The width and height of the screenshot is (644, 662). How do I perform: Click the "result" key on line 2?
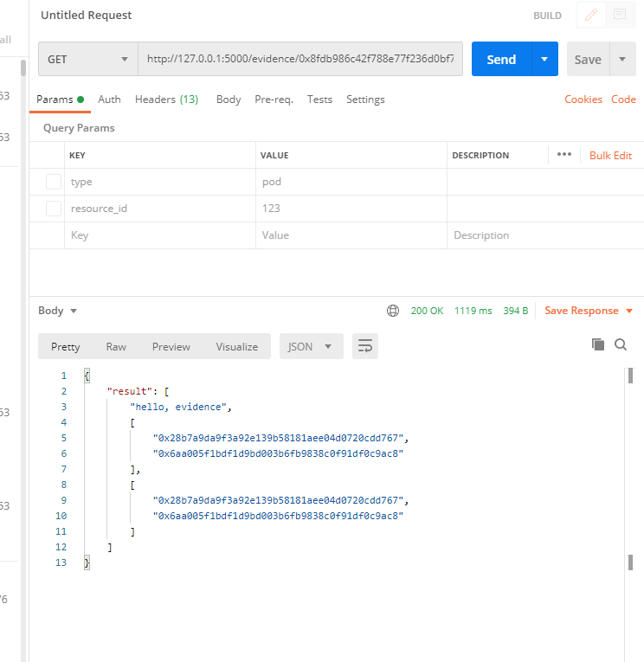(129, 391)
